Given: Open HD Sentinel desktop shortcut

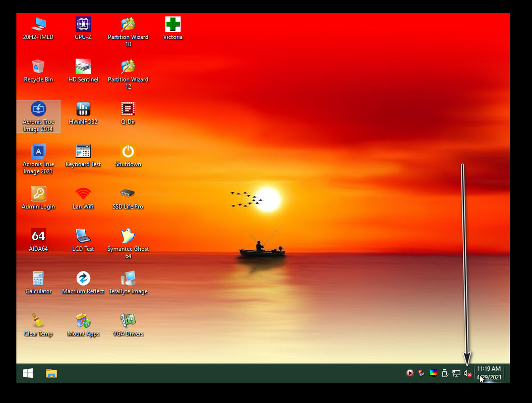Looking at the screenshot, I should click(83, 71).
